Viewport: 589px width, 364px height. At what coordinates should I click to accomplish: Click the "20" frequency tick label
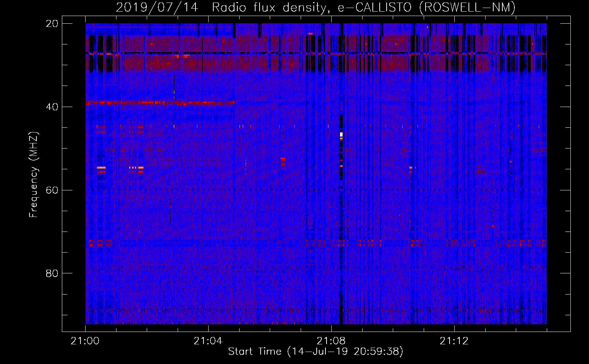pyautogui.click(x=52, y=23)
